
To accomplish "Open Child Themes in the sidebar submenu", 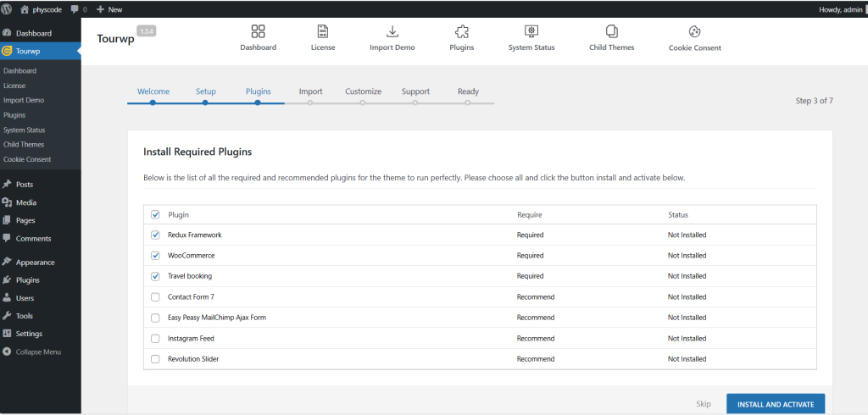I will tap(24, 145).
